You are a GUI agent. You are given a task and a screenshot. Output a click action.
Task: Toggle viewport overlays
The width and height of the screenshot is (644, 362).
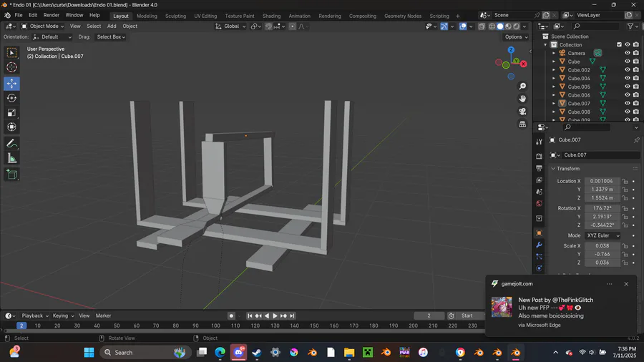463,26
